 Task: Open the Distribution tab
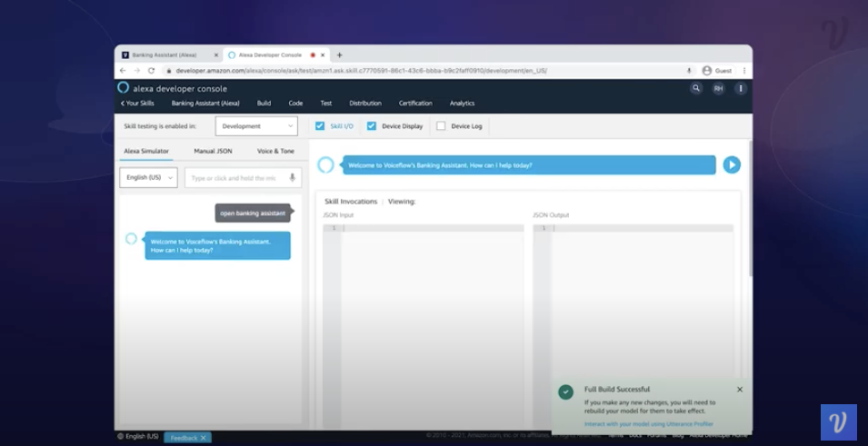[x=365, y=104]
